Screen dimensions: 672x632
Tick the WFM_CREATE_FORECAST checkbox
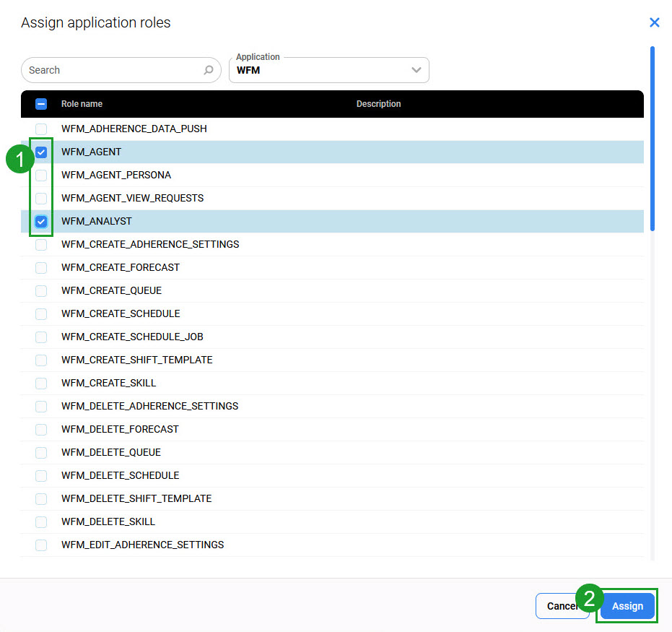click(41, 268)
